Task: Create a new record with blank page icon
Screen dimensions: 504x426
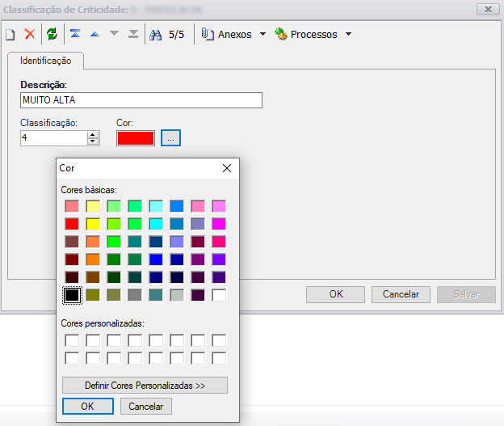Action: coord(10,35)
